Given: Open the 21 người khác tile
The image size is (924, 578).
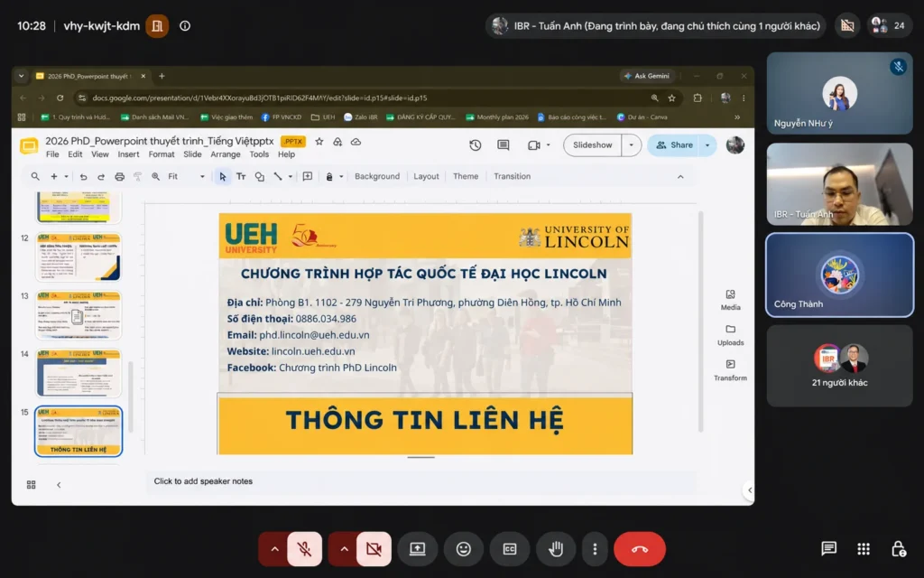Looking at the screenshot, I should [x=839, y=366].
